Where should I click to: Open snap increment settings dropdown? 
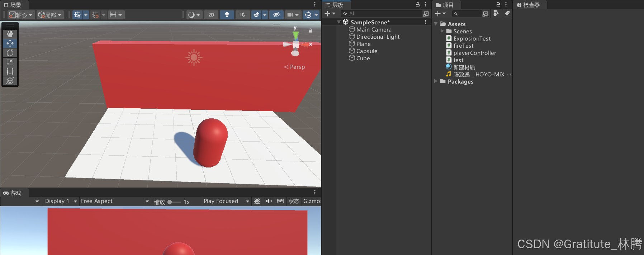pyautogui.click(x=117, y=15)
